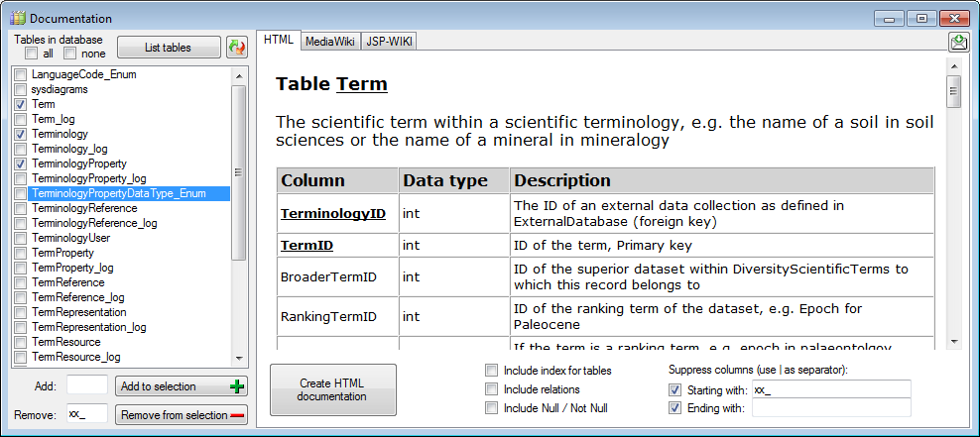Open the JSP-WIKI tab

click(x=390, y=42)
